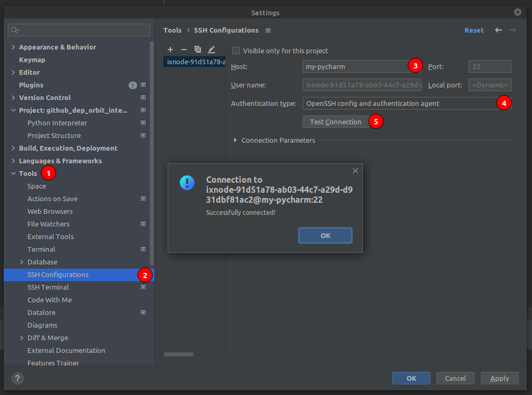Remove the selected SSH configuration using minus icon

pyautogui.click(x=183, y=49)
